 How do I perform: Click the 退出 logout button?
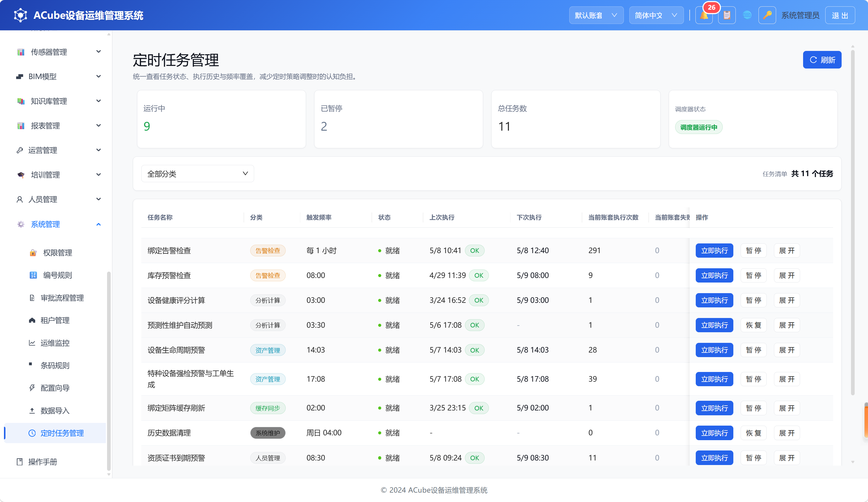coord(840,15)
